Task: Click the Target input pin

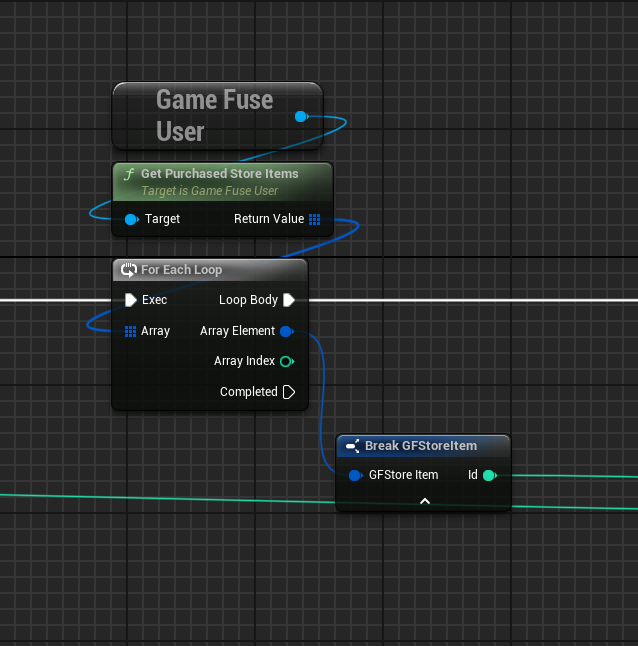Action: pyautogui.click(x=132, y=220)
